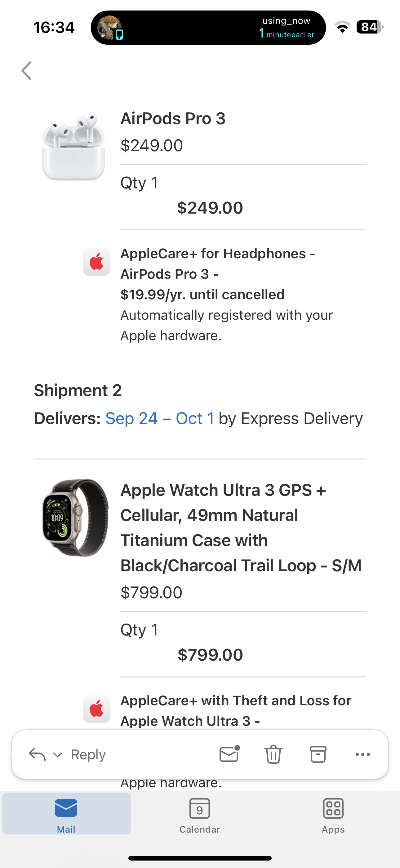Screen dimensions: 400x868
Task: Delete this email with trash icon
Action: click(x=273, y=754)
